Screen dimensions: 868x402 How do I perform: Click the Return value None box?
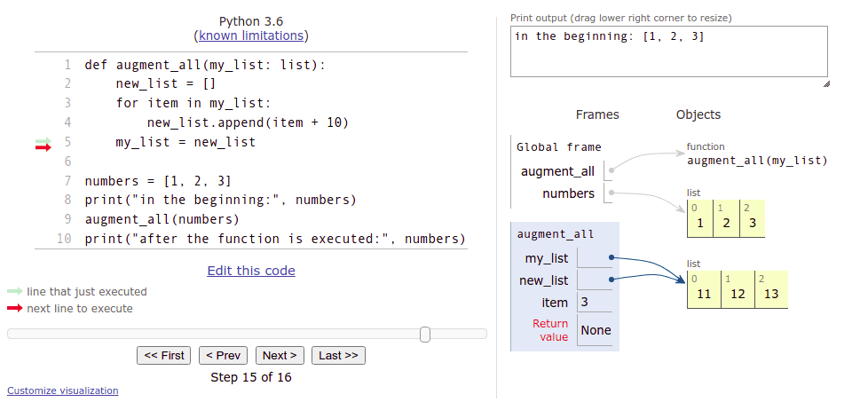click(x=596, y=330)
